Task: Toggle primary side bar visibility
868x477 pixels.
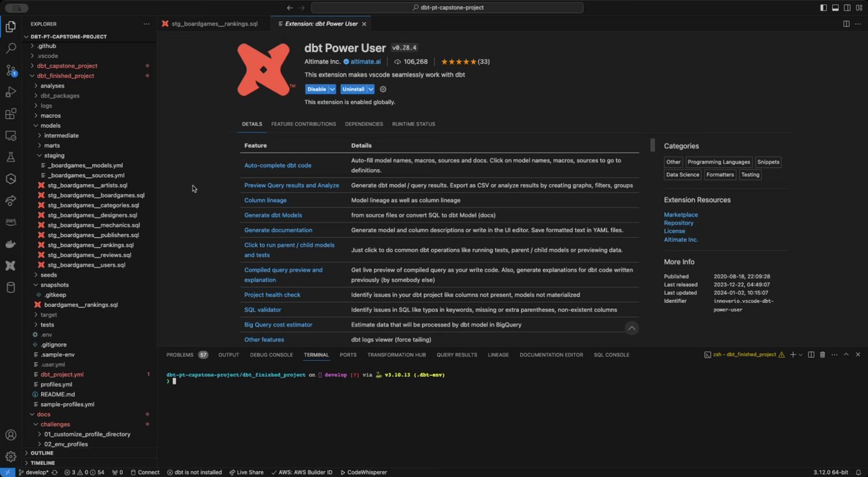Action: tap(824, 7)
